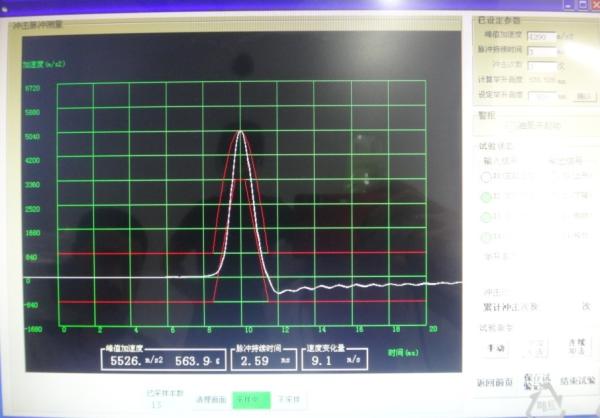
Task: Click the peak acceleration readout 5526. m/s2
Action: pyautogui.click(x=136, y=361)
